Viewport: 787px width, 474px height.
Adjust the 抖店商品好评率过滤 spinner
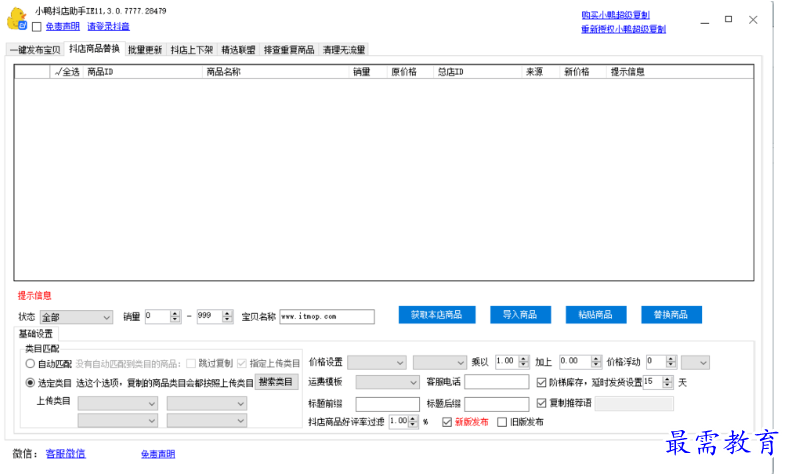click(x=413, y=421)
